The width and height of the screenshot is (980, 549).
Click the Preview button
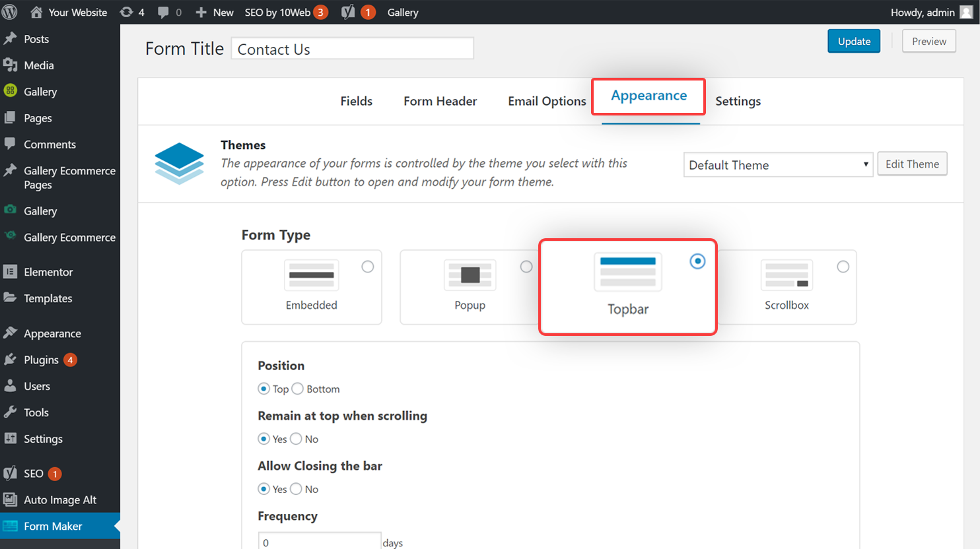(x=929, y=41)
